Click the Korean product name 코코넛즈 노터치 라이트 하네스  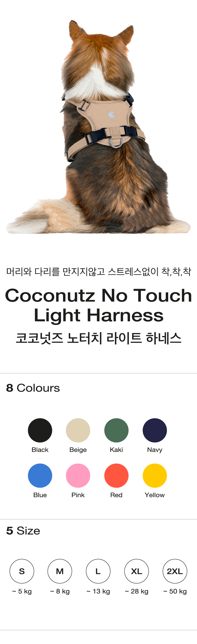pyautogui.click(x=98, y=338)
